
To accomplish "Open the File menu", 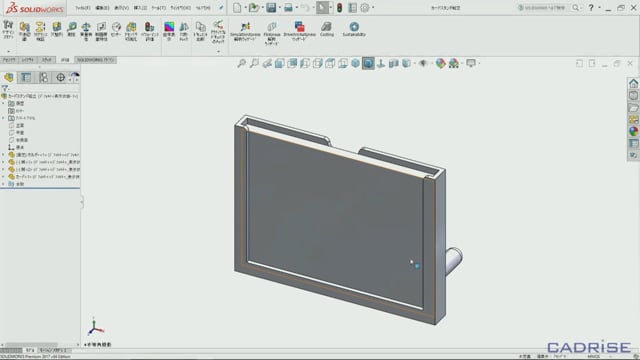I will (83, 8).
